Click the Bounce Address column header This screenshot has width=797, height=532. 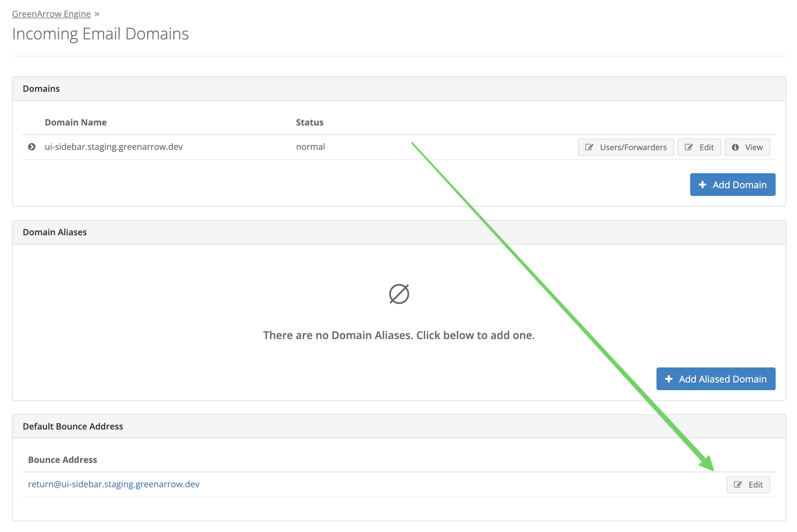pyautogui.click(x=62, y=459)
